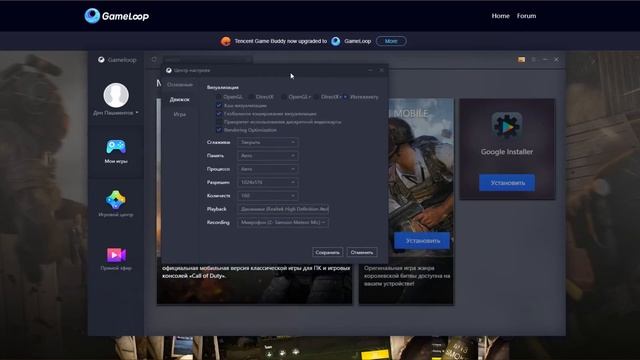The width and height of the screenshot is (640, 360).
Task: Click the Google Installer app icon
Action: click(x=507, y=126)
